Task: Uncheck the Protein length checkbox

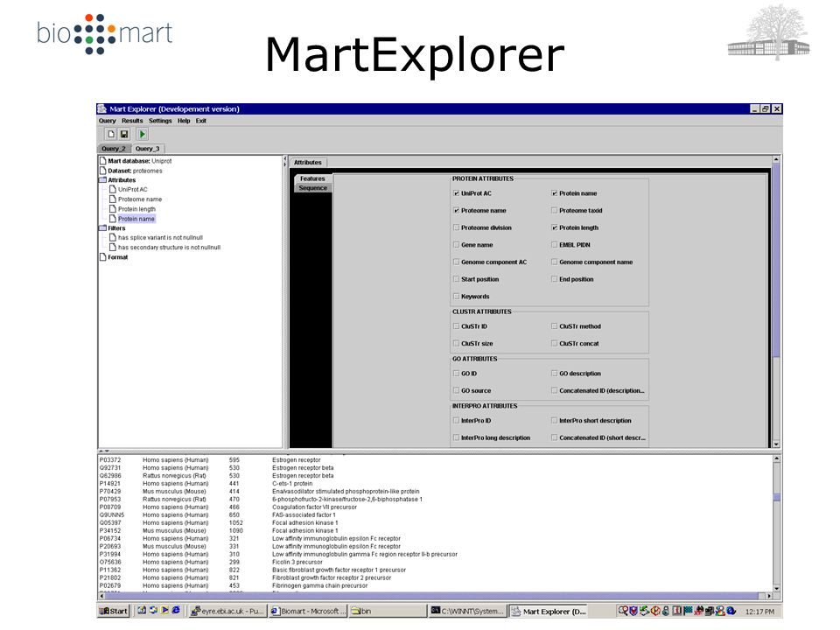Action: tap(555, 227)
